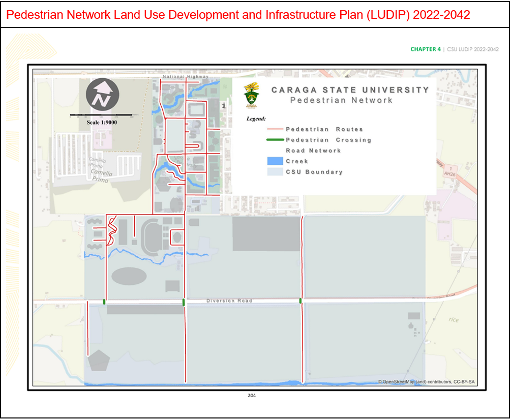
Task: Click the green Pedestrian Crossing legend line
Action: 275,140
